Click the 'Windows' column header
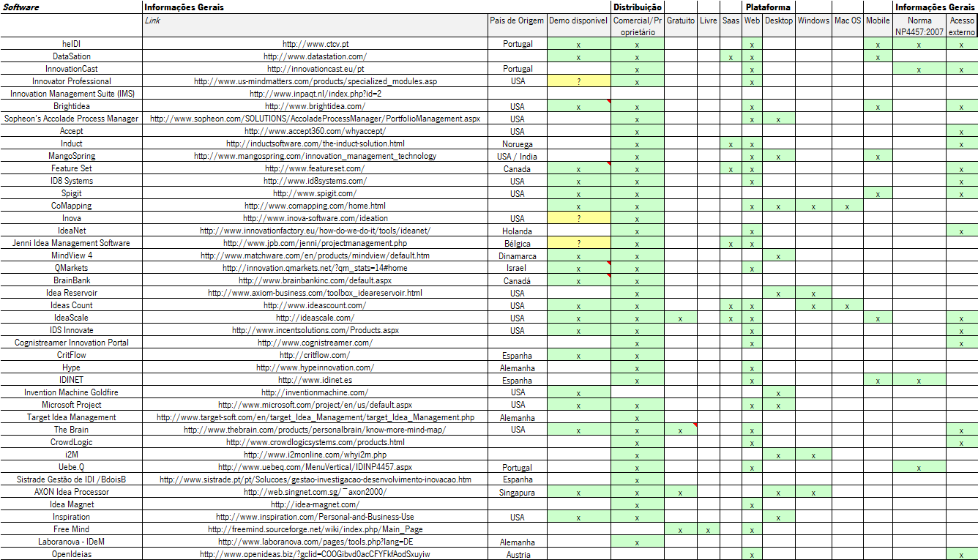 click(814, 26)
